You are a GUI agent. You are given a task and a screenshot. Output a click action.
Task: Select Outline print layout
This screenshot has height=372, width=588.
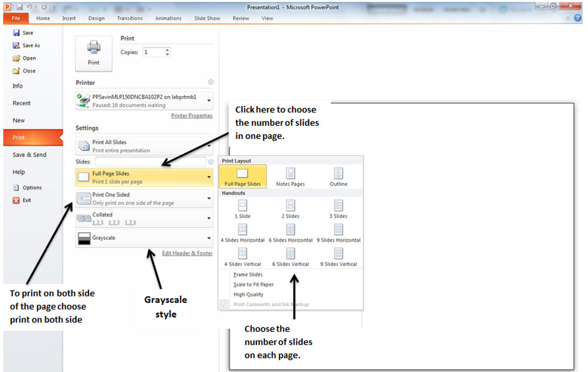(339, 177)
